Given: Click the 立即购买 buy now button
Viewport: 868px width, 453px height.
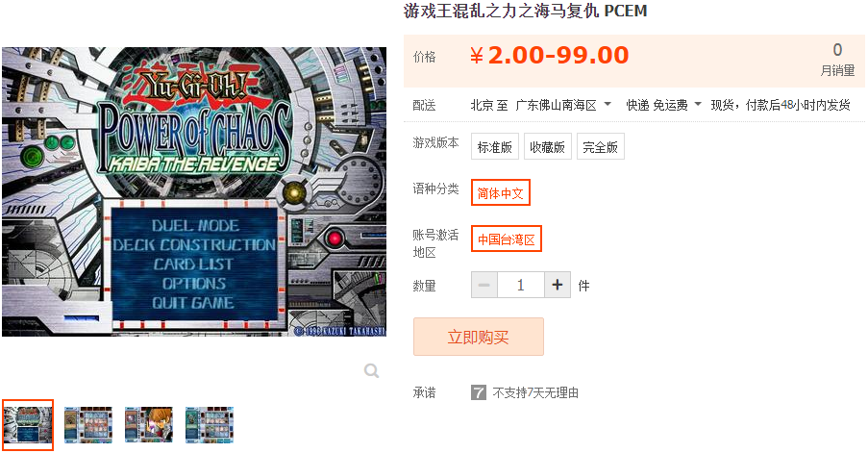Looking at the screenshot, I should [x=479, y=337].
